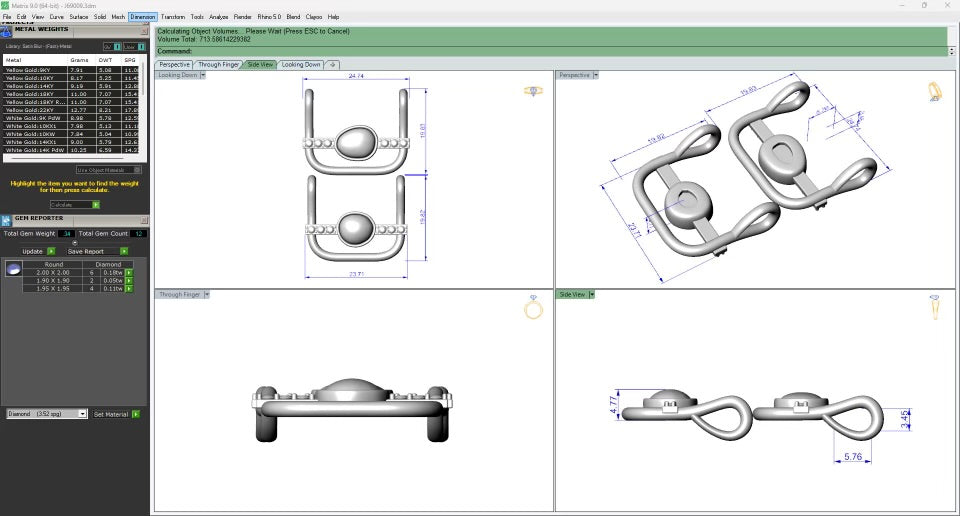Expand the Looking Down viewport menu arrow

point(203,75)
